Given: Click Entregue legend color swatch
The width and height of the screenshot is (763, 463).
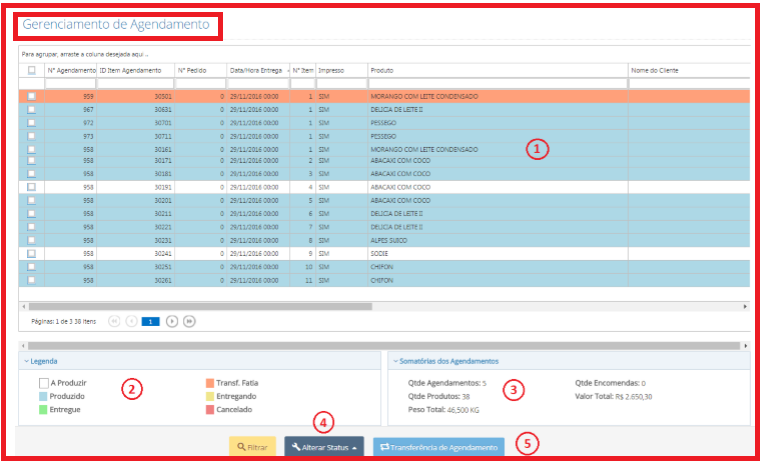Looking at the screenshot, I should click(43, 409).
